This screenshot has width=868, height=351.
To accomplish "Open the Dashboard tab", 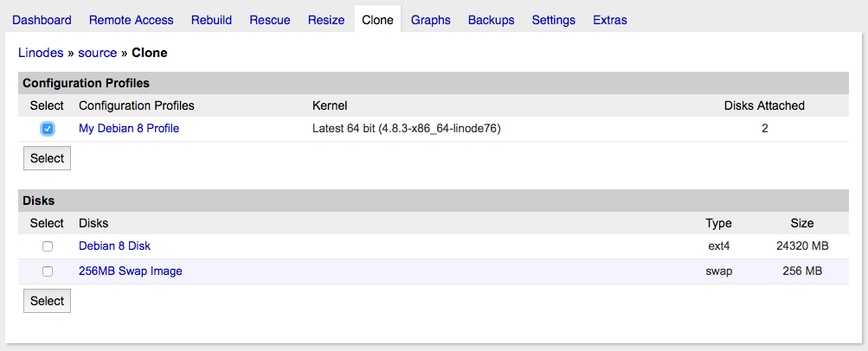I will click(x=42, y=20).
